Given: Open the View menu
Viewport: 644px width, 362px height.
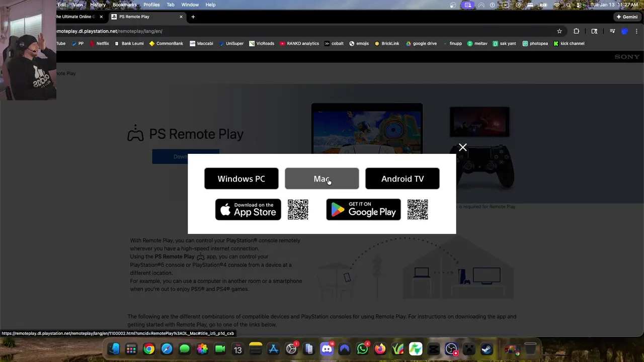Looking at the screenshot, I should click(78, 5).
